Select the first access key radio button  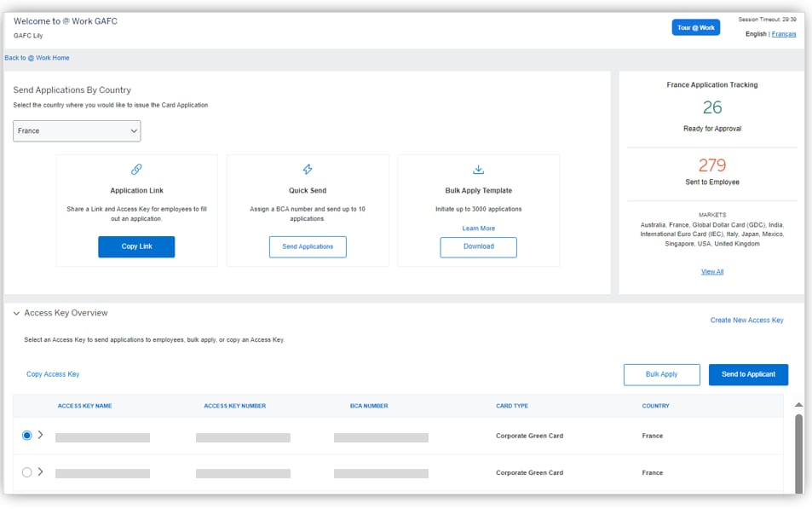(26, 436)
